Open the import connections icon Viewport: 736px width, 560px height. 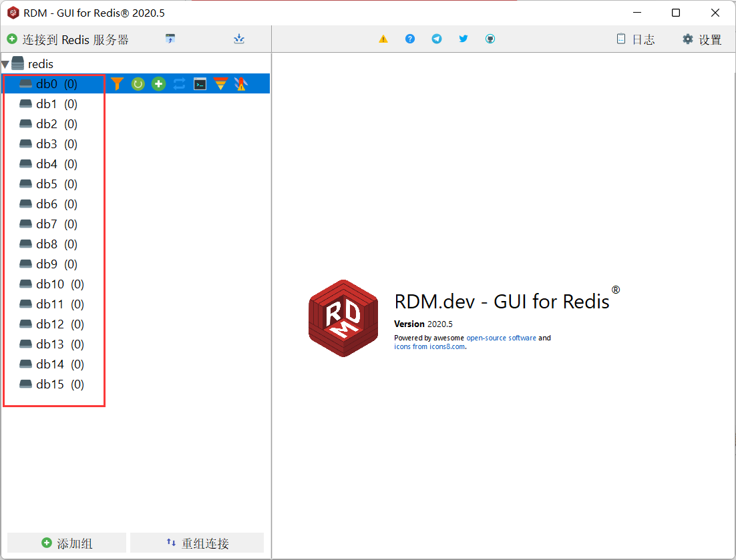tap(170, 39)
